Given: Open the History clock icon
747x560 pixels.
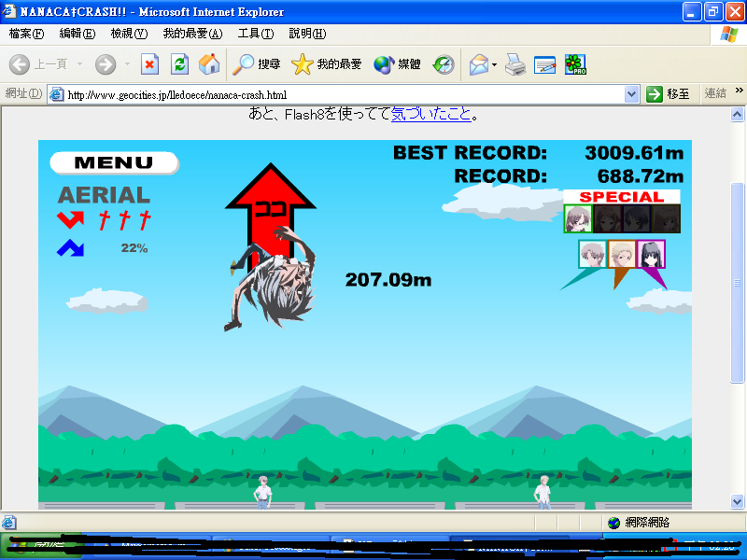Looking at the screenshot, I should pyautogui.click(x=444, y=64).
